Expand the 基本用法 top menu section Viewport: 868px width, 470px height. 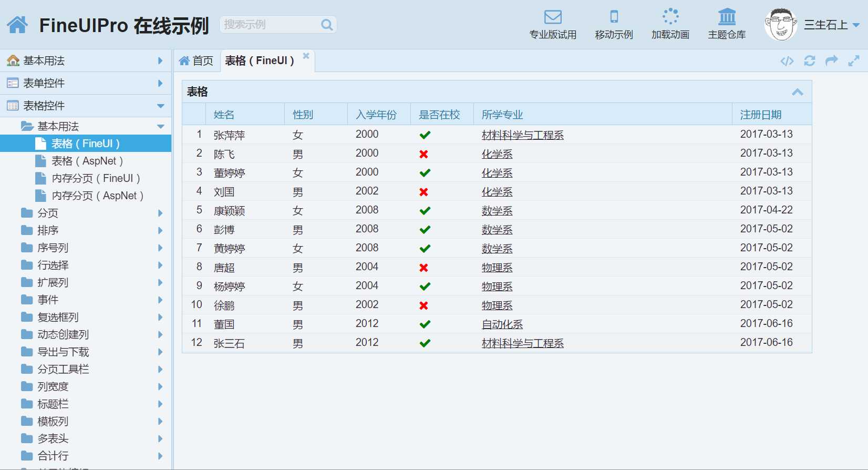[x=86, y=60]
